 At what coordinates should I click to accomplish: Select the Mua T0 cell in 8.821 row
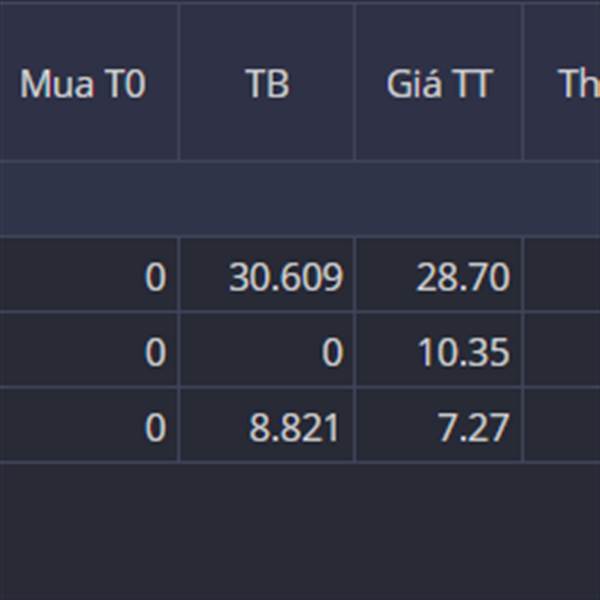[154, 429]
